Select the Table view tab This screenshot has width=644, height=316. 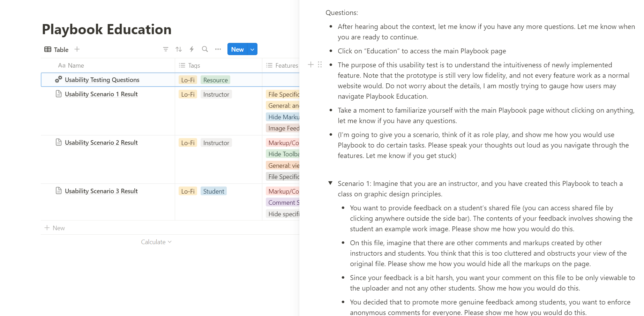[57, 50]
